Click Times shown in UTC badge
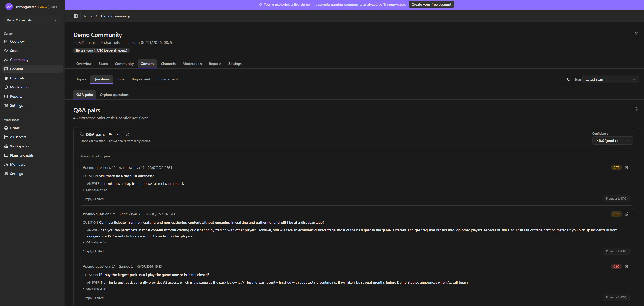 (x=101, y=50)
